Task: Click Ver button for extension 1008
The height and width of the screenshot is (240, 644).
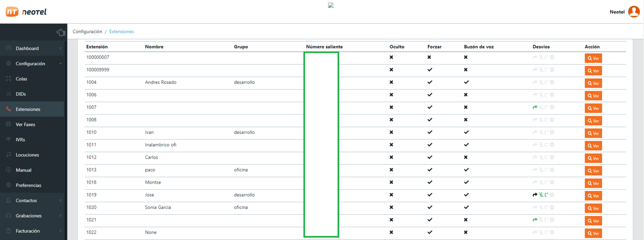Action: click(x=593, y=121)
